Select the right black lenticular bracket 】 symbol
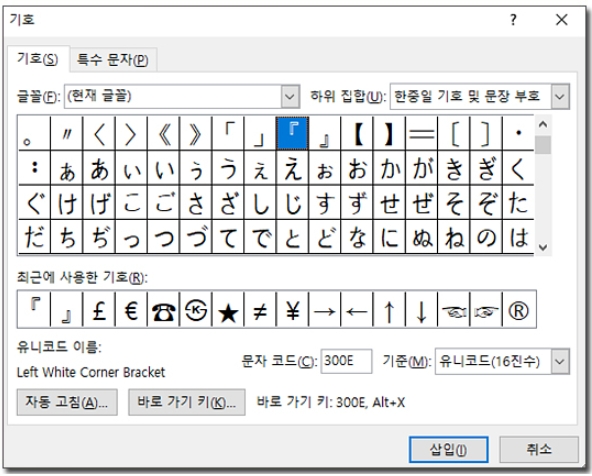592x476 pixels. [x=389, y=133]
